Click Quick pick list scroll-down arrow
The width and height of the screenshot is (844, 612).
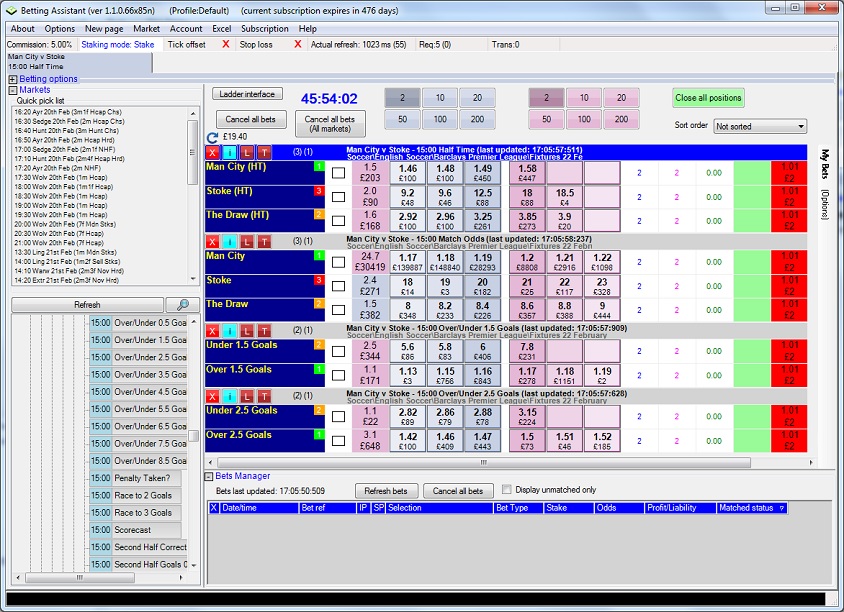tap(193, 279)
